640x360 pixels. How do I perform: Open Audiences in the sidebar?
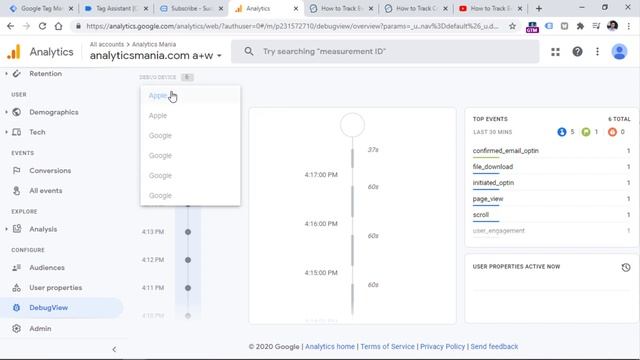(47, 268)
